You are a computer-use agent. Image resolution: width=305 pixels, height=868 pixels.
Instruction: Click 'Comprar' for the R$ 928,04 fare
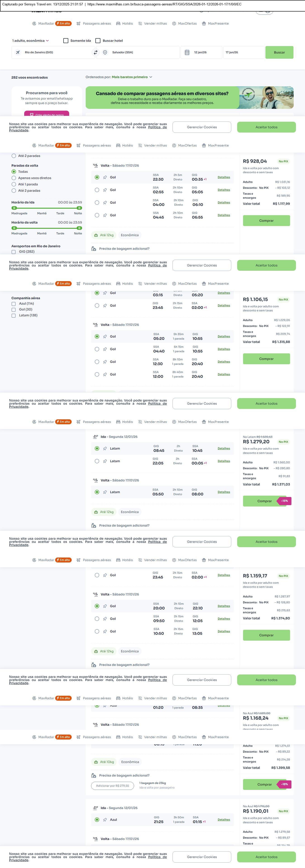click(266, 221)
